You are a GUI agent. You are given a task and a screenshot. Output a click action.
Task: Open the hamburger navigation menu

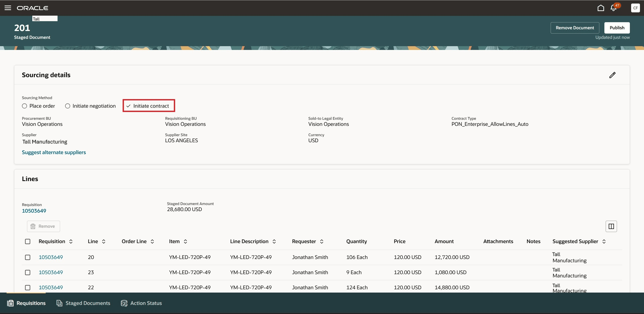(x=8, y=8)
